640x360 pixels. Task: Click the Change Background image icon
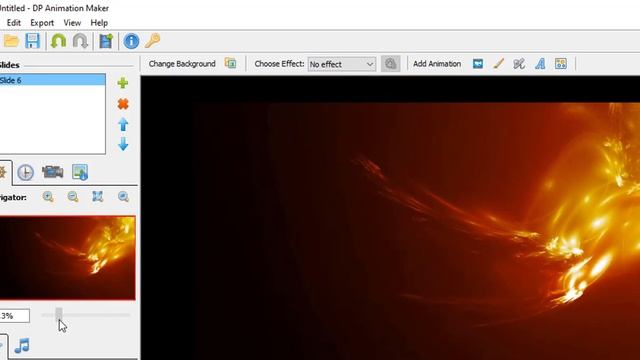[x=230, y=64]
